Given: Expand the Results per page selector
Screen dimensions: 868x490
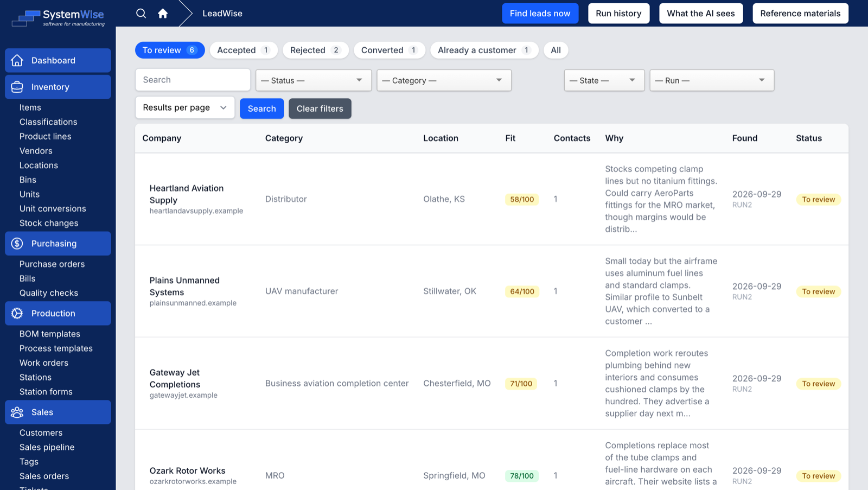Looking at the screenshot, I should pos(184,107).
